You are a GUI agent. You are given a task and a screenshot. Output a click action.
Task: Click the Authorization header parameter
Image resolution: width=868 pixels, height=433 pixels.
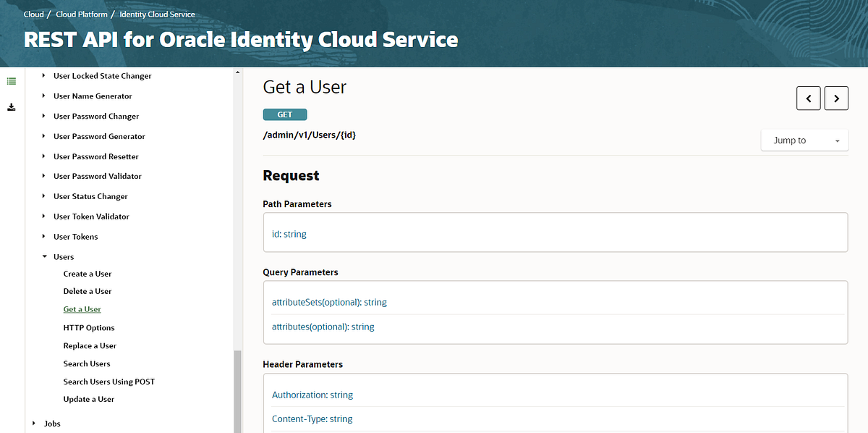(x=312, y=395)
